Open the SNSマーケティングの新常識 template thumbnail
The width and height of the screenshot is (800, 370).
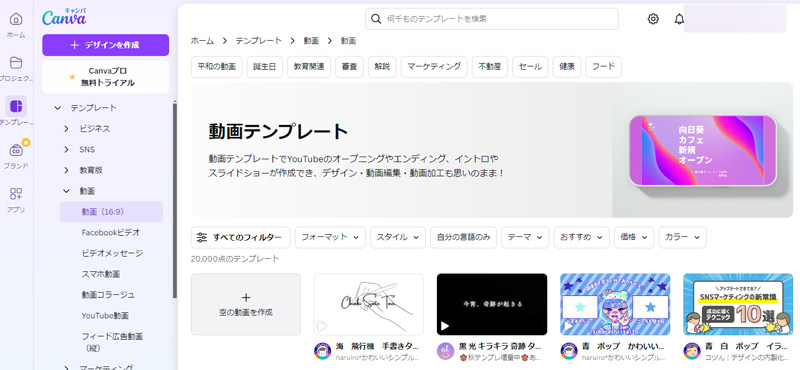[738, 304]
